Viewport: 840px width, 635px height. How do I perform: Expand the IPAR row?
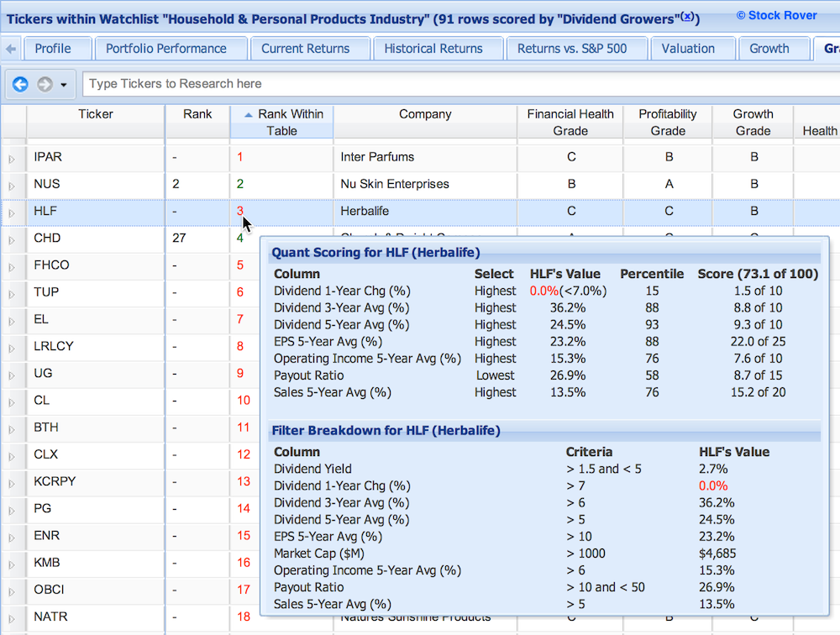coord(12,159)
